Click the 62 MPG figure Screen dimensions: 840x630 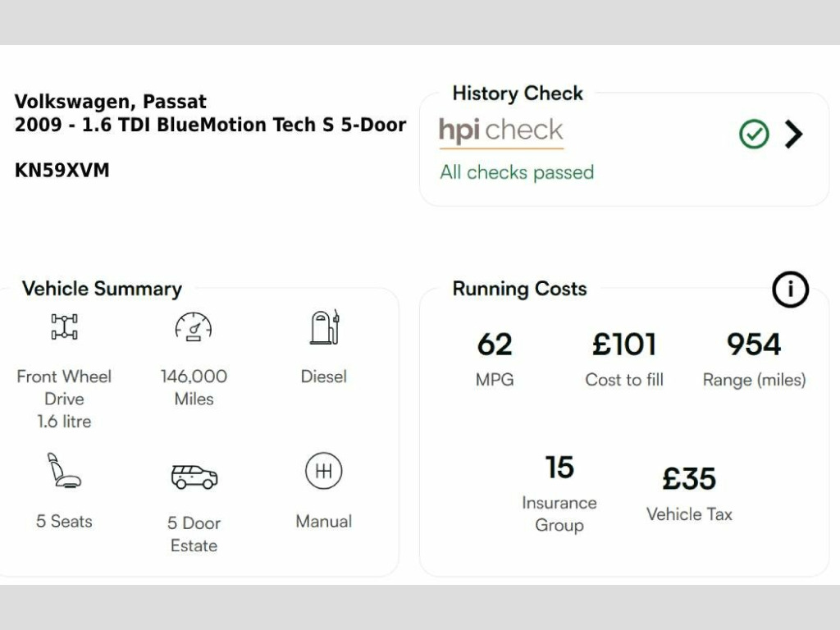coord(495,345)
